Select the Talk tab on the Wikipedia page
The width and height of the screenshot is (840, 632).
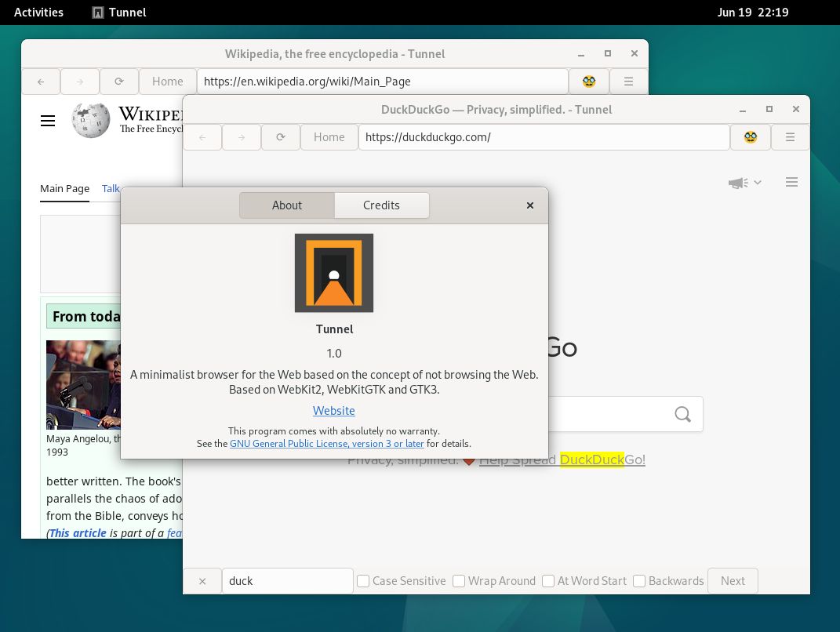pos(111,188)
